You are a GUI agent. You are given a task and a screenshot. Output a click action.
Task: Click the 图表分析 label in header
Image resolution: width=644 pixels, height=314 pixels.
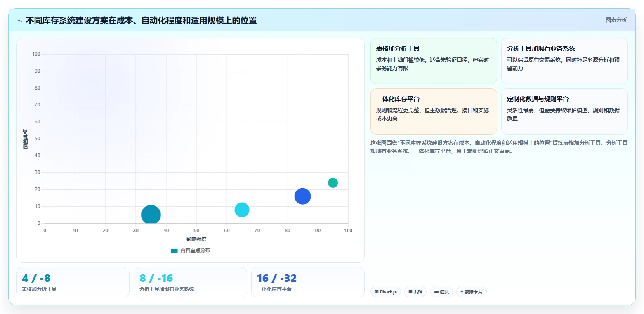pyautogui.click(x=616, y=20)
